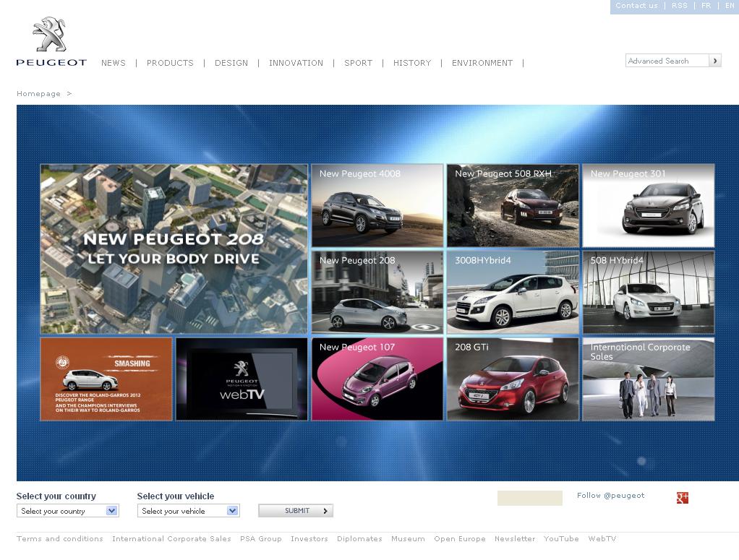The height and width of the screenshot is (560, 739).
Task: Open the INNOVATION menu
Action: coord(296,63)
